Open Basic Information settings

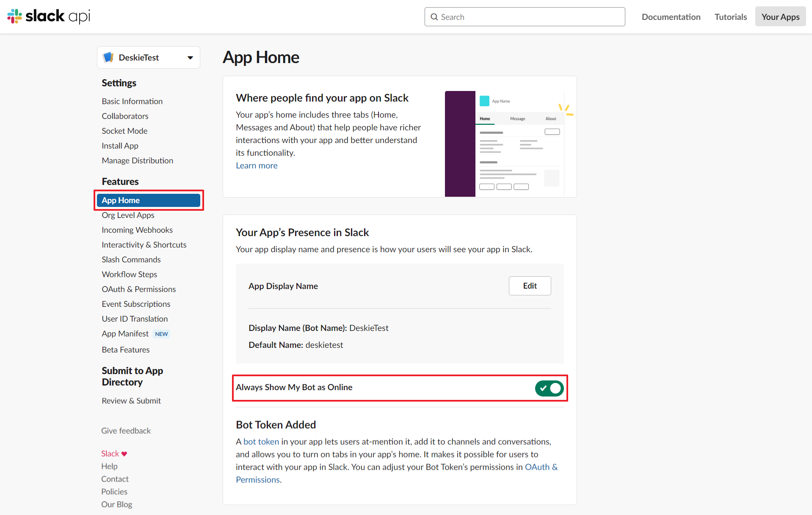tap(132, 101)
